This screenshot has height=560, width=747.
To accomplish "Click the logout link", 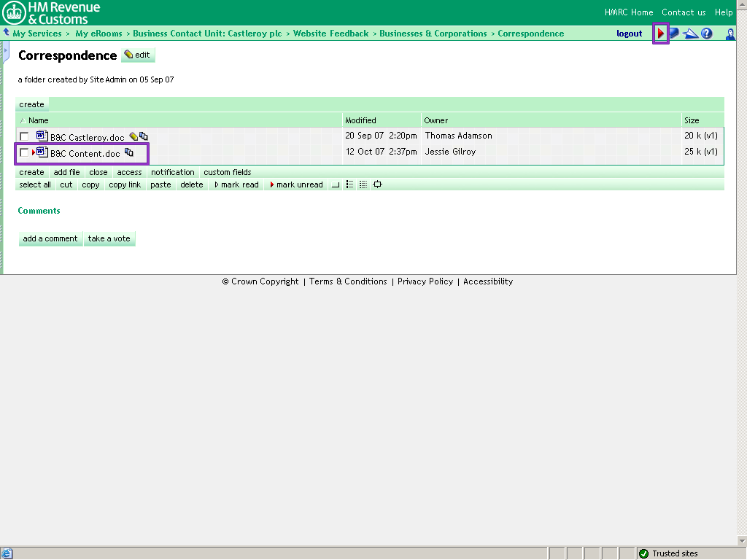I will point(629,34).
